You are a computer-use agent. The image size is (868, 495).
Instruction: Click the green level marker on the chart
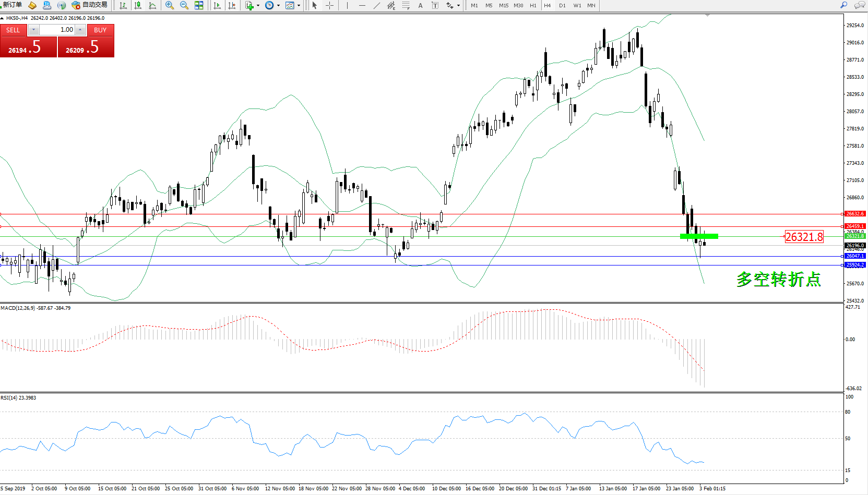699,236
